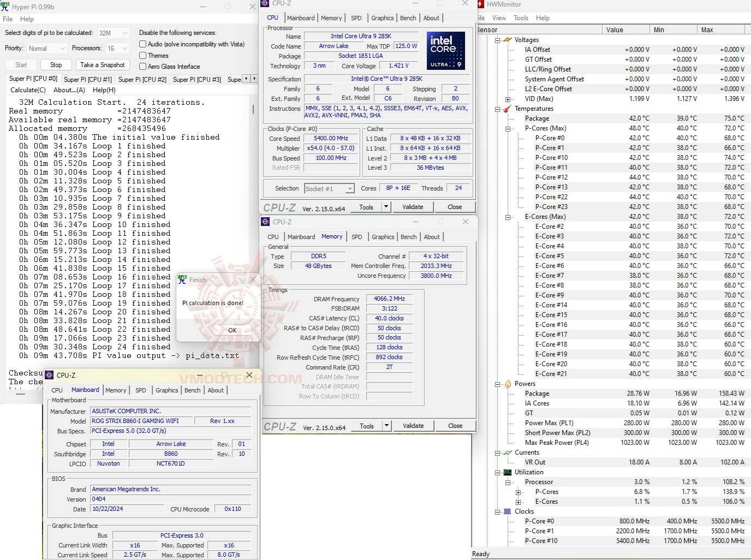
Task: Switch to the Super PI [CPU #3] tab
Action: click(197, 80)
